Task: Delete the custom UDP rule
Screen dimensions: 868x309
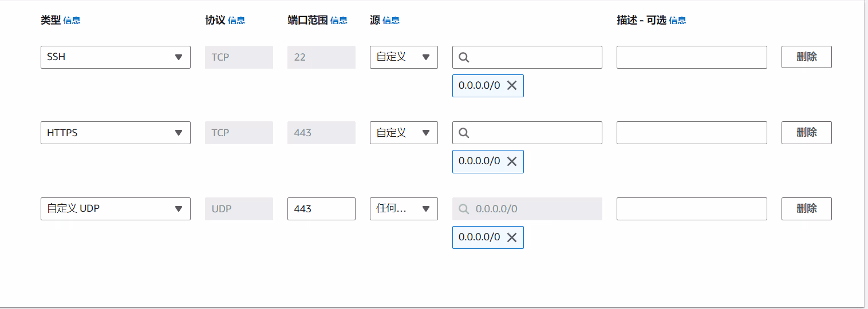Action: 806,209
